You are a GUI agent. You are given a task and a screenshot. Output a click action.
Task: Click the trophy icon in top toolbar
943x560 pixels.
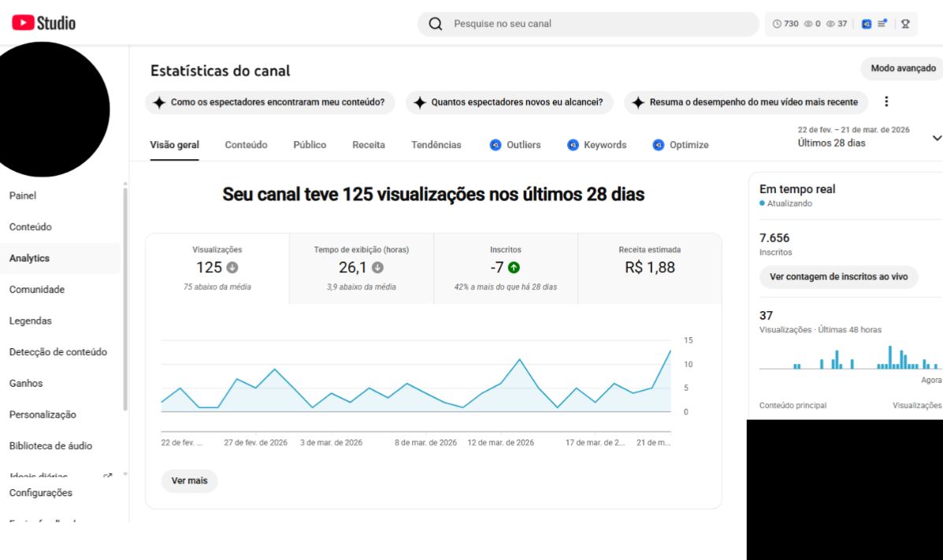[x=905, y=24]
